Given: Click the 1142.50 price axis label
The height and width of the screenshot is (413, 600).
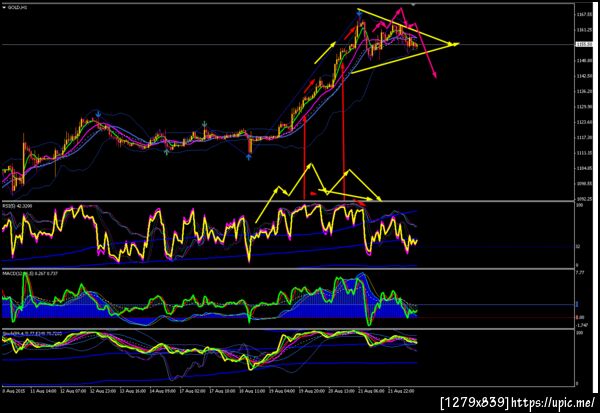Looking at the screenshot, I should coord(582,76).
